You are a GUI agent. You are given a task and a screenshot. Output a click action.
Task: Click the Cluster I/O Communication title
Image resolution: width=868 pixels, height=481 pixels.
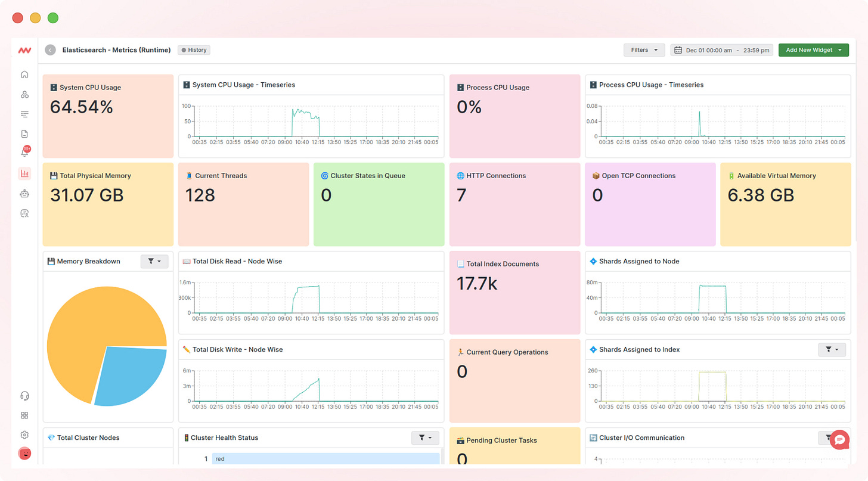click(x=641, y=437)
